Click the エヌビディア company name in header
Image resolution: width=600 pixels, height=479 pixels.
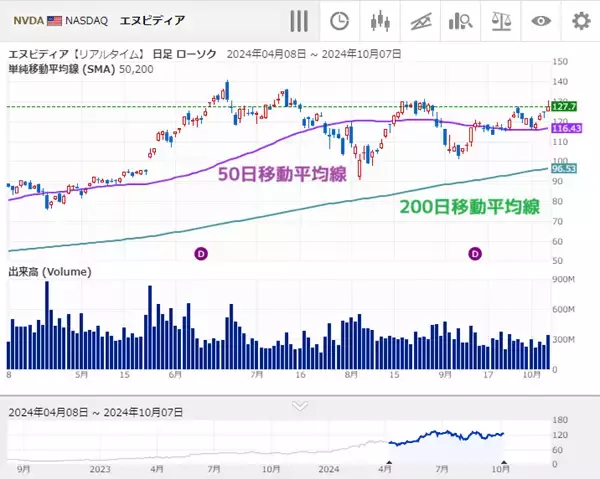click(x=152, y=20)
